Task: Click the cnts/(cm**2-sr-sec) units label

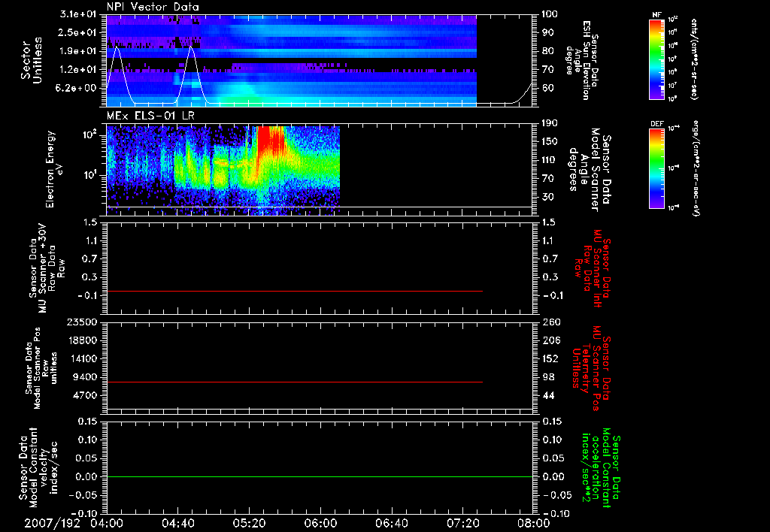Action: [x=694, y=59]
